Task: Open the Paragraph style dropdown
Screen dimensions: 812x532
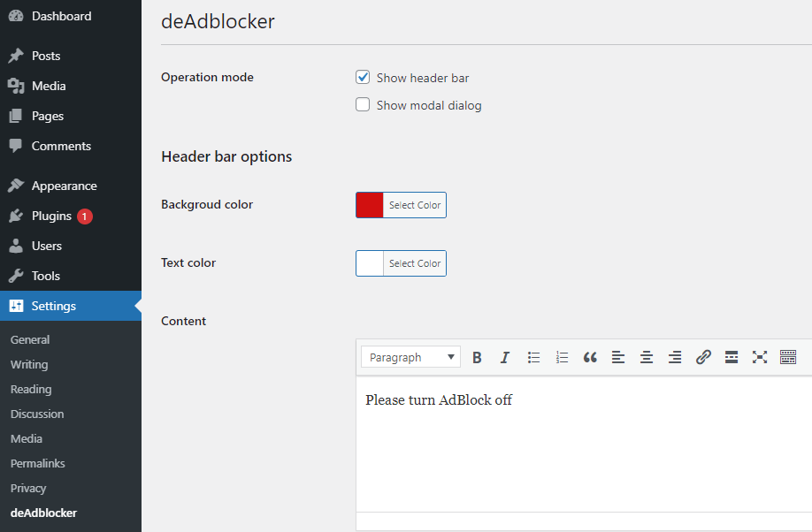Action: [x=410, y=356]
